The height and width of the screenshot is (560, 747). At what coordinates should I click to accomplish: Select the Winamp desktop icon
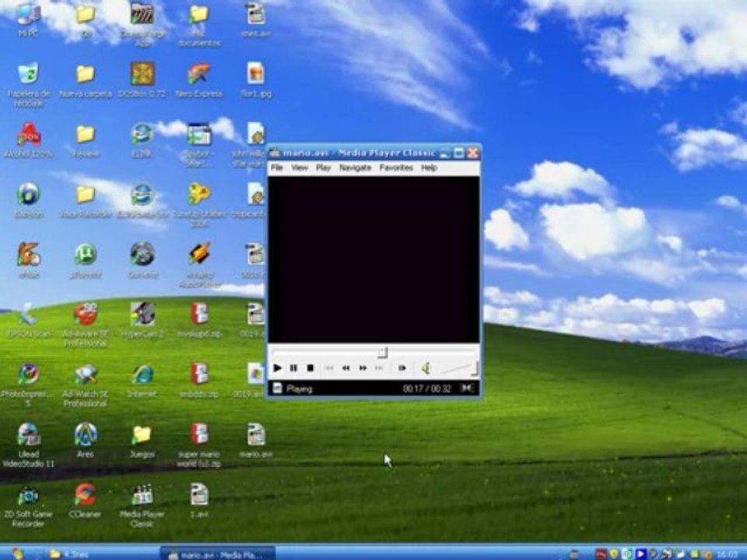[198, 265]
